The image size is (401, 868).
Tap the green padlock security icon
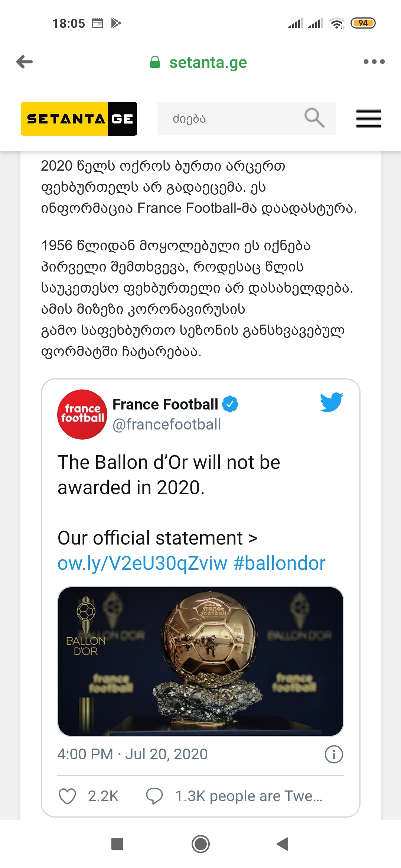(x=155, y=62)
